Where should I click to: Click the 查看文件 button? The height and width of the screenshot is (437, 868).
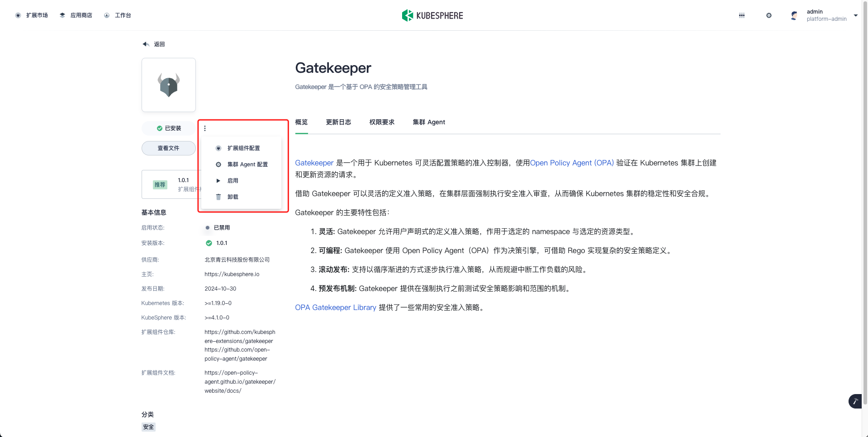pyautogui.click(x=169, y=148)
